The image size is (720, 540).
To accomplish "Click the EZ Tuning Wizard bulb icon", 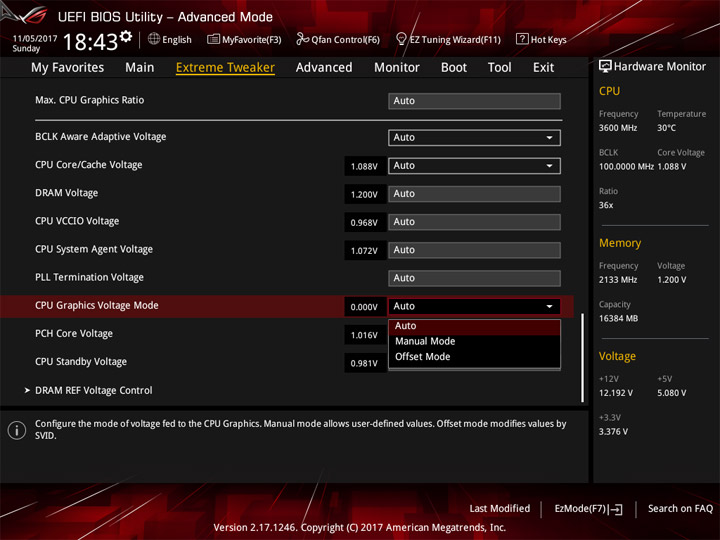I will pyautogui.click(x=401, y=39).
